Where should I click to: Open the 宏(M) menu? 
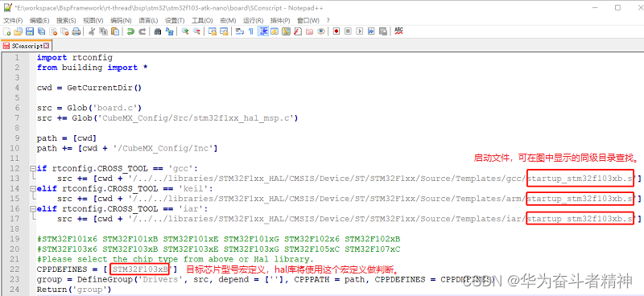click(228, 21)
